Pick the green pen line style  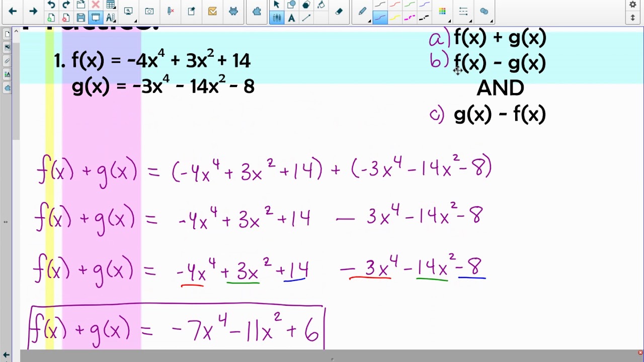pos(410,5)
